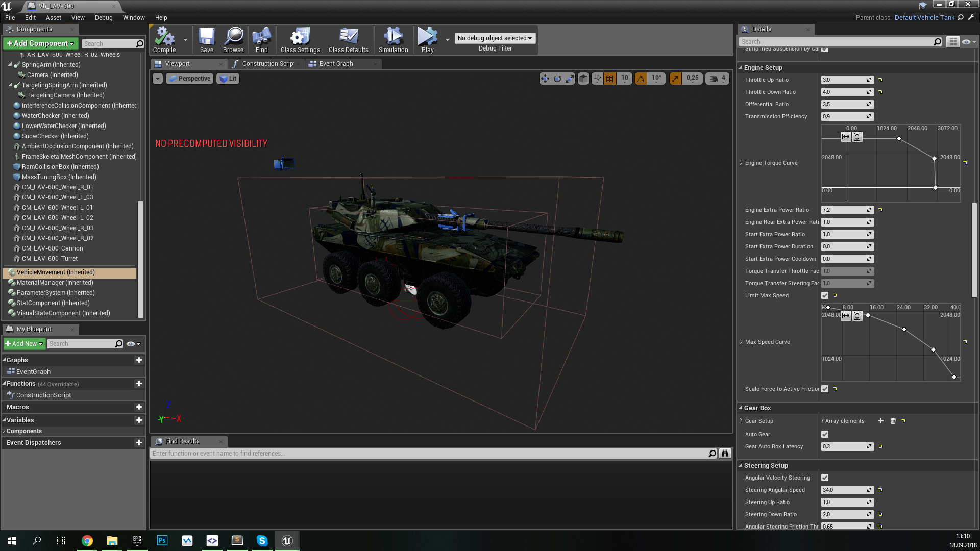Switch to Event Graph tab
The width and height of the screenshot is (980, 551).
(336, 63)
